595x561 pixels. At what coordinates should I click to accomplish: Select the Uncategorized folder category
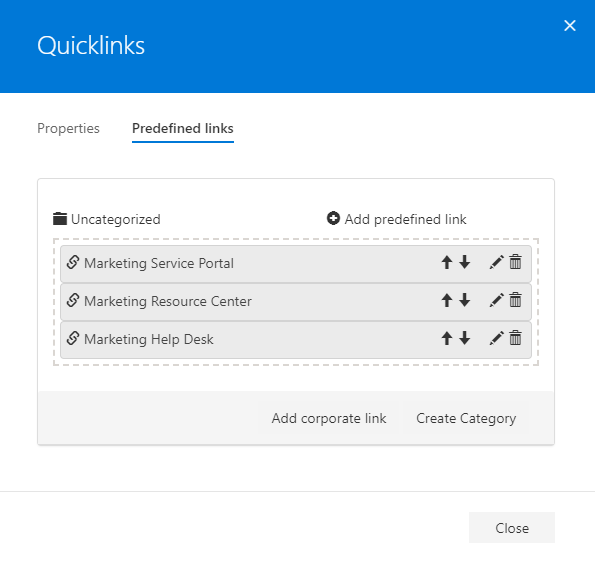(107, 219)
